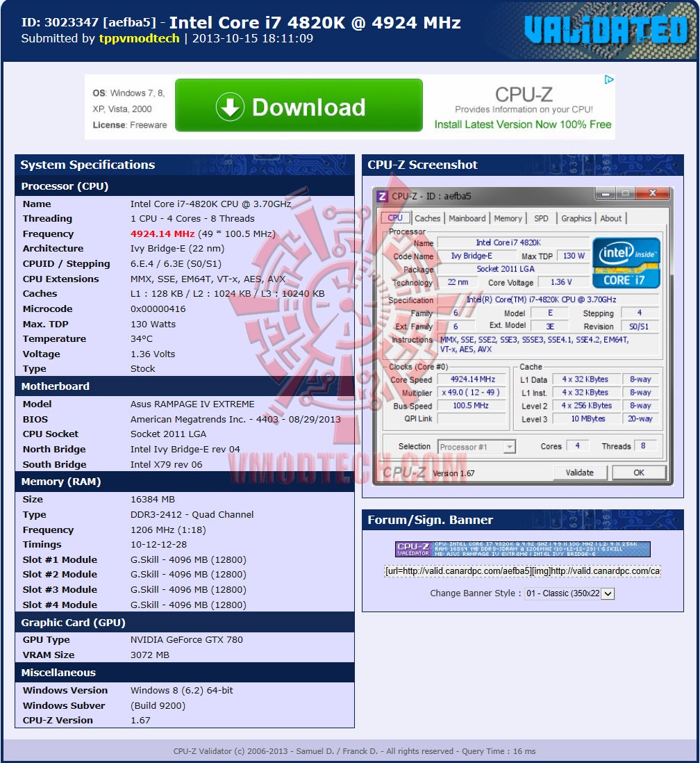The width and height of the screenshot is (700, 763).
Task: Select the Graphics tab in CPU-Z
Action: coord(576,218)
